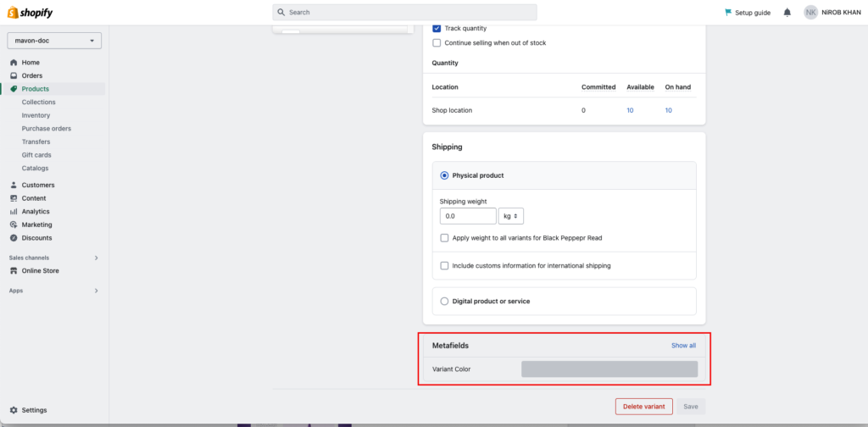Click the Show all metafields link
The image size is (868, 427).
[684, 346]
